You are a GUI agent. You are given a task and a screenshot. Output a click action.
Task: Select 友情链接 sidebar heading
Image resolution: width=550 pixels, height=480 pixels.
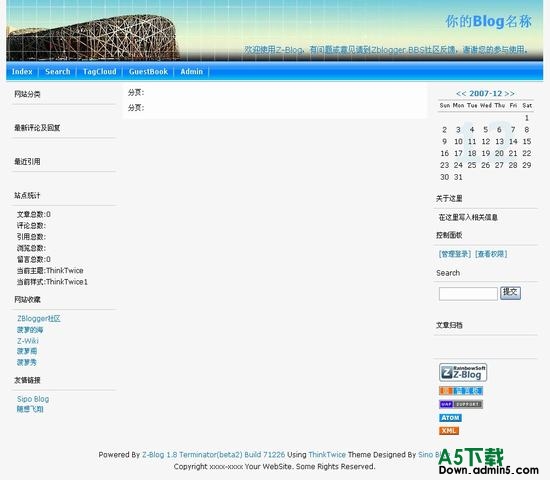tap(27, 380)
